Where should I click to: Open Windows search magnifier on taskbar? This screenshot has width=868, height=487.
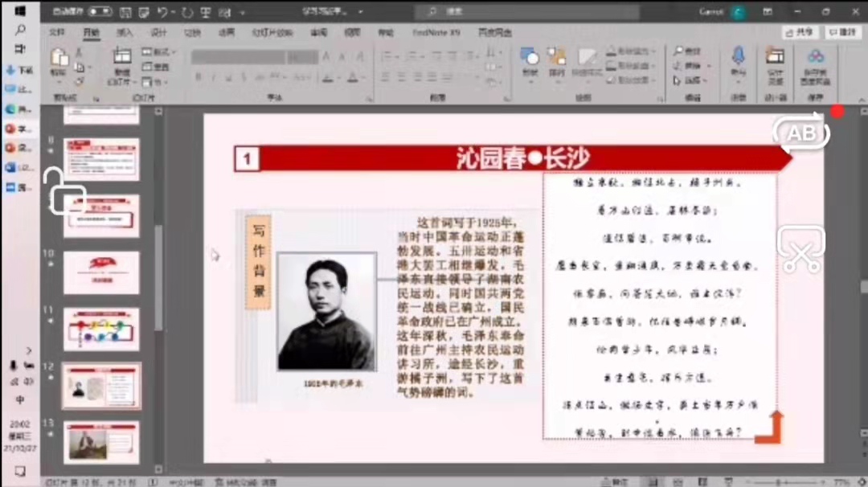(20, 31)
